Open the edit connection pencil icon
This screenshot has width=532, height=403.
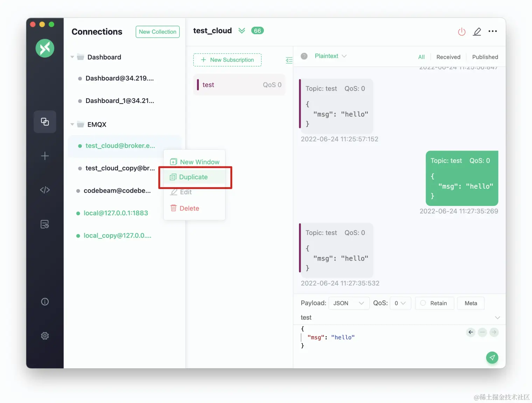[477, 32]
